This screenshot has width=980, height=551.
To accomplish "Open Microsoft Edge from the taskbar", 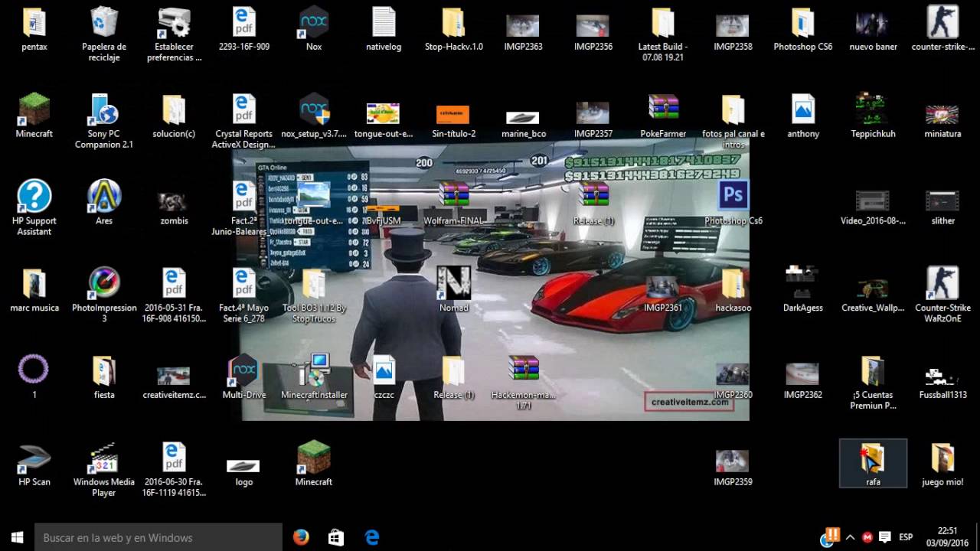I will click(372, 537).
